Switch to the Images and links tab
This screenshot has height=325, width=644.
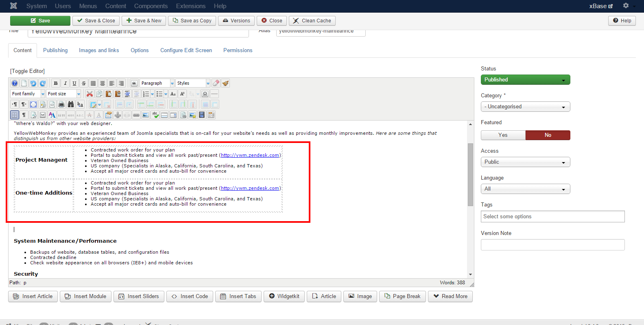(99, 51)
